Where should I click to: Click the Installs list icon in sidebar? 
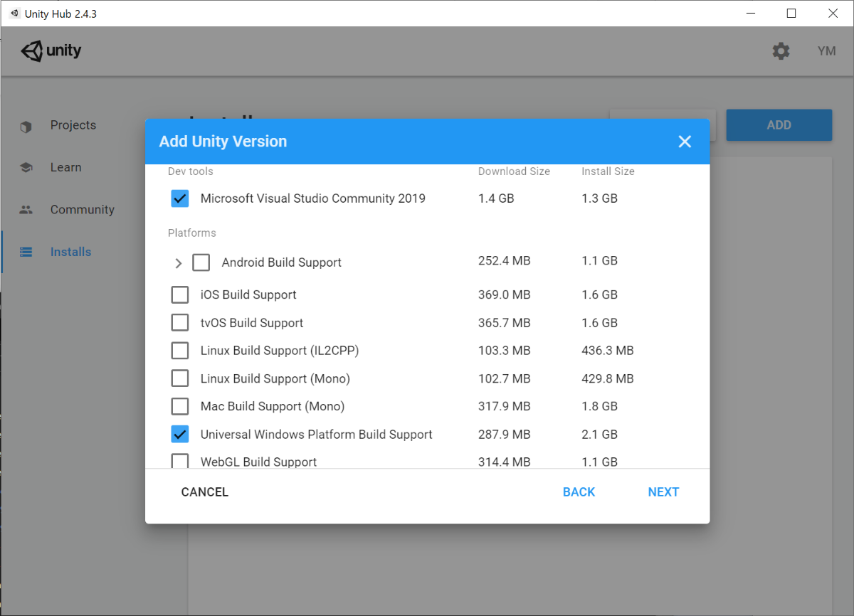click(x=26, y=252)
